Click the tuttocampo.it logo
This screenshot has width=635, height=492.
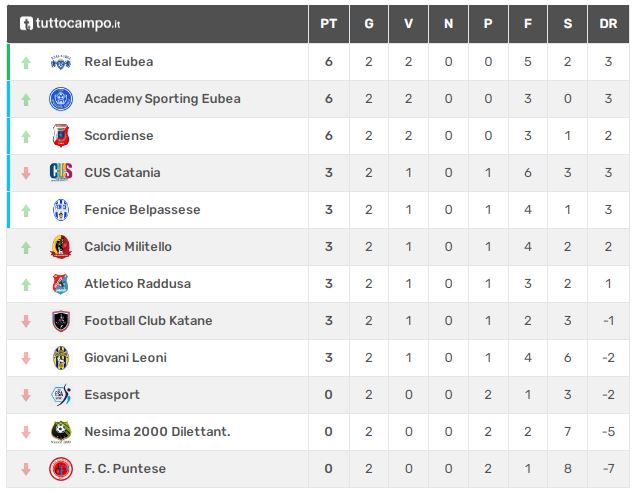(70, 23)
